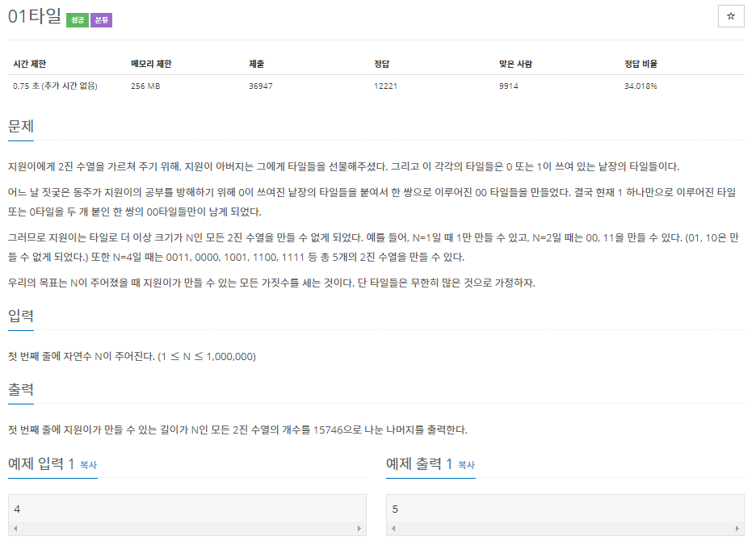756x545 pixels.
Task: Click the 시간 제한 column header
Action: click(29, 64)
